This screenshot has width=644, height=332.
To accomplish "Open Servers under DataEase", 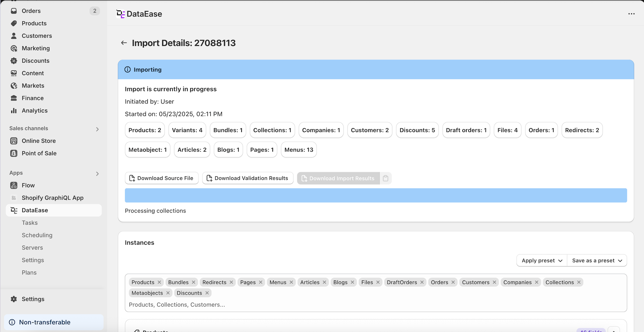I will (x=32, y=248).
